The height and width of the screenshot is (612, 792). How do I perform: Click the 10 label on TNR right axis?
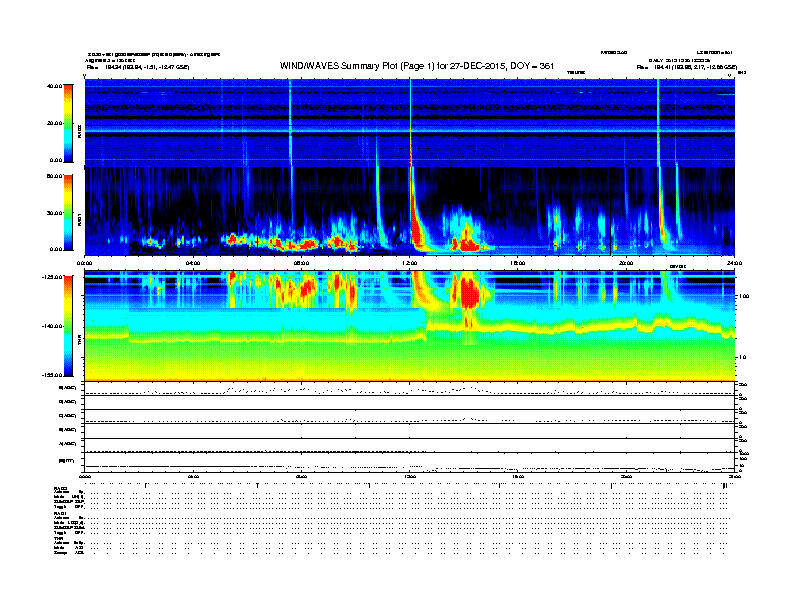742,358
